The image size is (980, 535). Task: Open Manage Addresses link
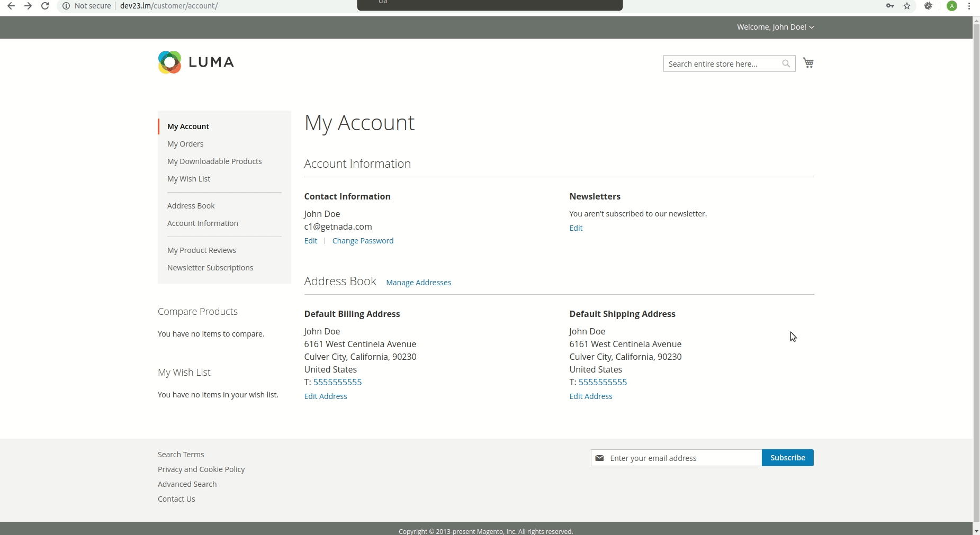tap(418, 282)
